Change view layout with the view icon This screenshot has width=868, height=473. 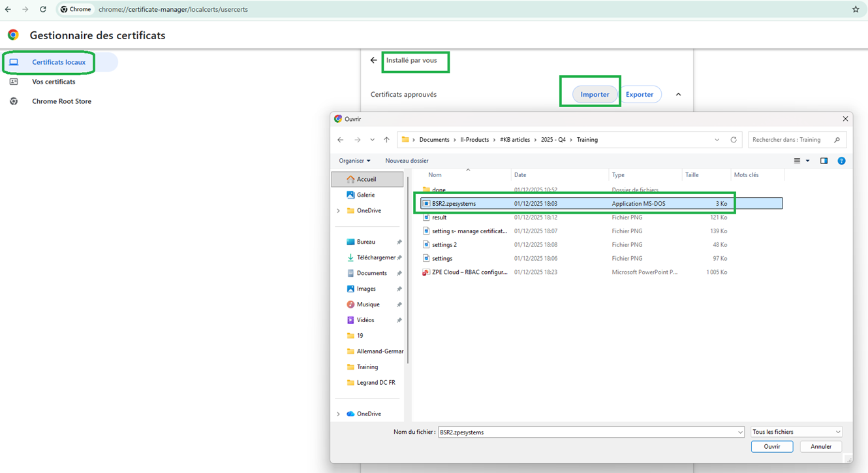coord(797,161)
